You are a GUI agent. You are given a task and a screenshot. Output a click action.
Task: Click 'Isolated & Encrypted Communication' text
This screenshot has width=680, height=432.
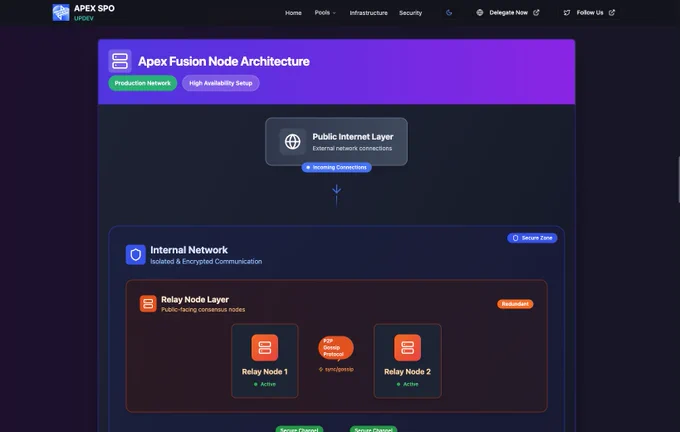point(206,262)
